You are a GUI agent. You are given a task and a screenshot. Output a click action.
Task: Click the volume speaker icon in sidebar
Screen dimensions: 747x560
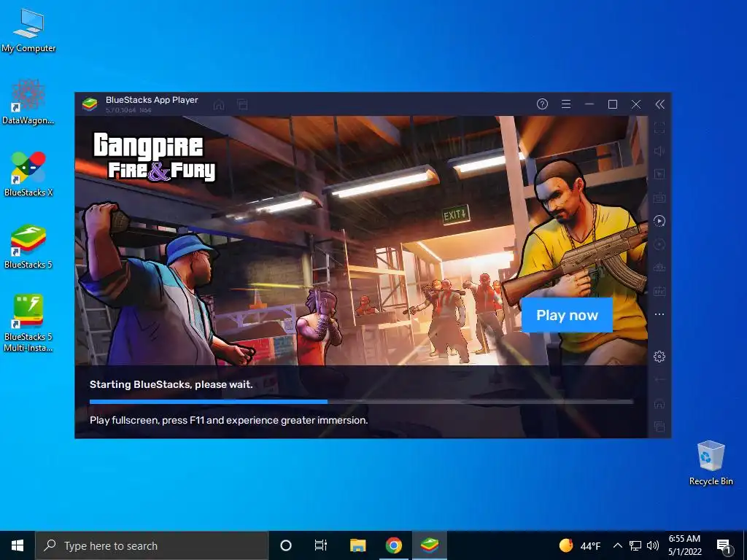pos(659,151)
